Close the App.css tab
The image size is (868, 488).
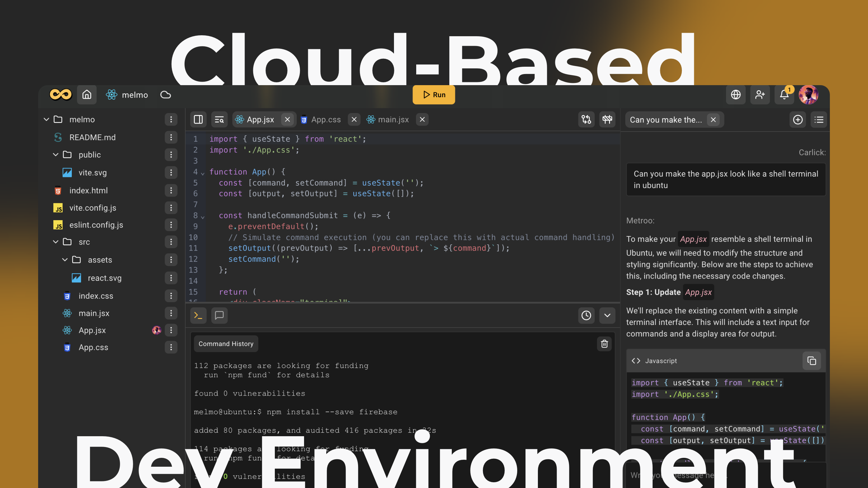click(x=354, y=119)
